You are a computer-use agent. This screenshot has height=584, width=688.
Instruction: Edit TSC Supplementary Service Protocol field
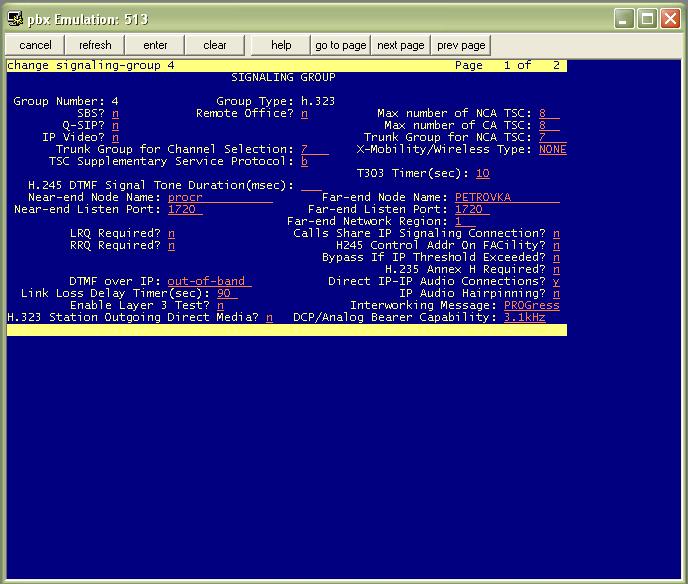pyautogui.click(x=305, y=161)
